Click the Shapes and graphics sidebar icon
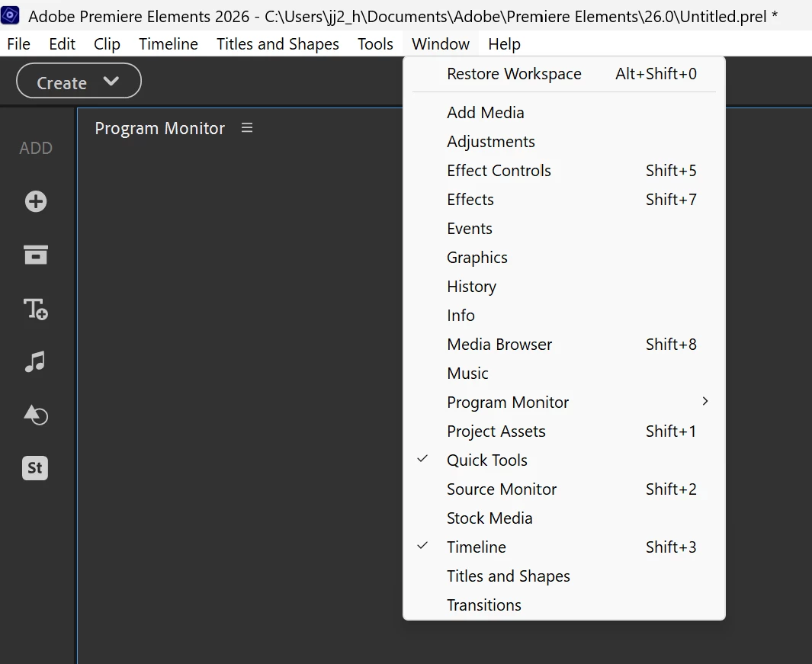 36,415
